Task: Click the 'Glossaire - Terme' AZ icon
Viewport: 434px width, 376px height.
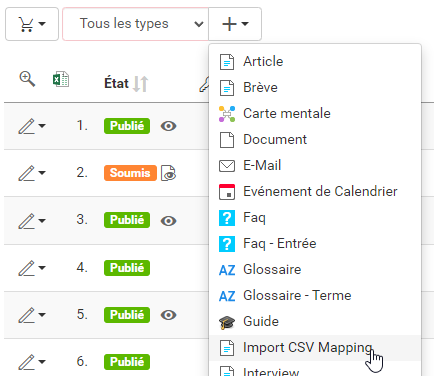Action: point(227,296)
